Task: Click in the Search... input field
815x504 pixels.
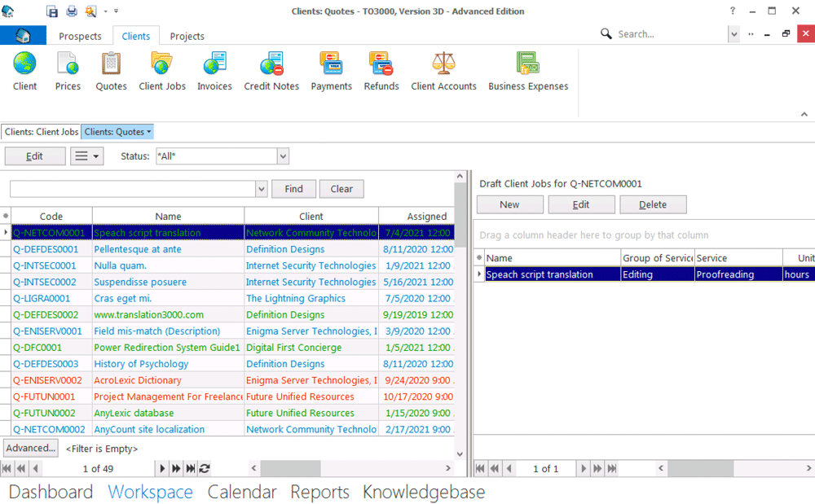Action: point(671,34)
